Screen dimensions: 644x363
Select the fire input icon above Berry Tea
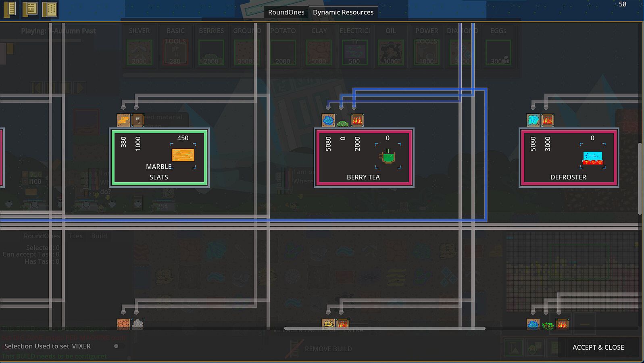(357, 120)
